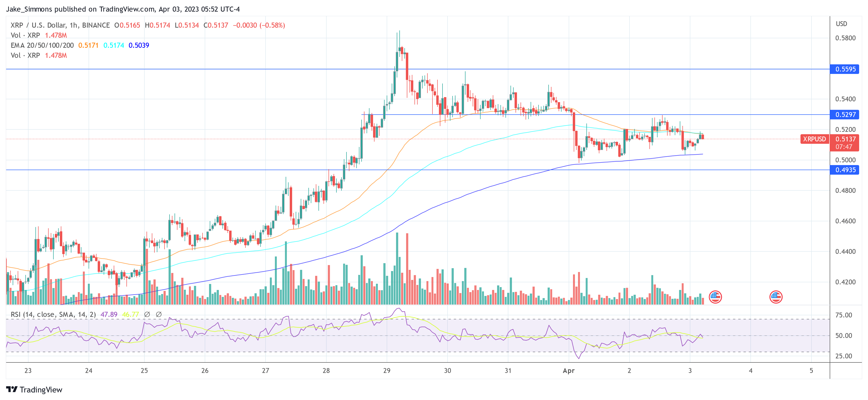
Task: Click the first Vol · XRP legend
Action: 25,35
